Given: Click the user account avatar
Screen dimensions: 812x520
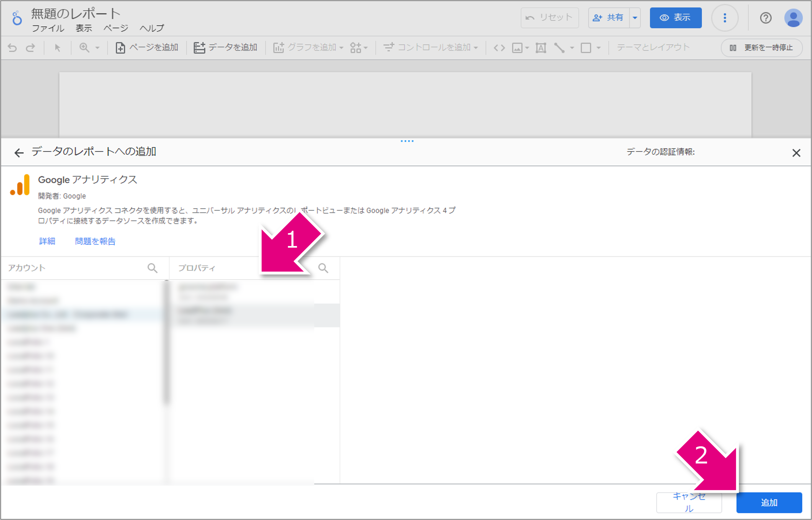Looking at the screenshot, I should [x=793, y=18].
